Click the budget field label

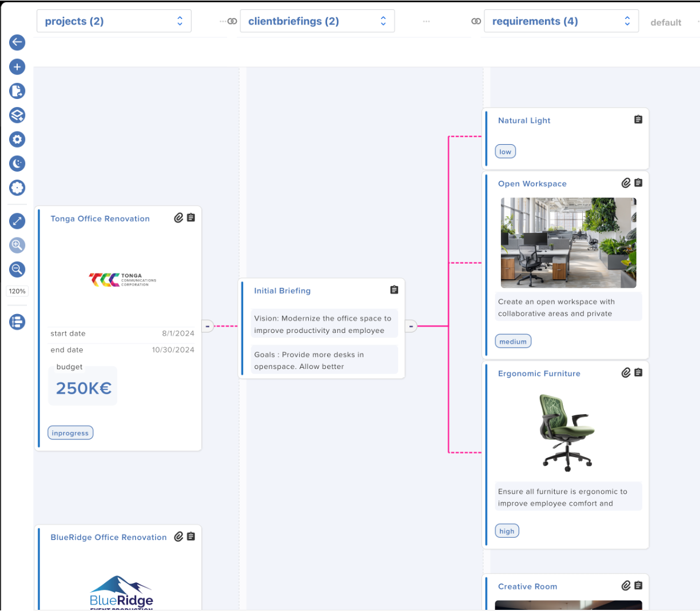[69, 367]
